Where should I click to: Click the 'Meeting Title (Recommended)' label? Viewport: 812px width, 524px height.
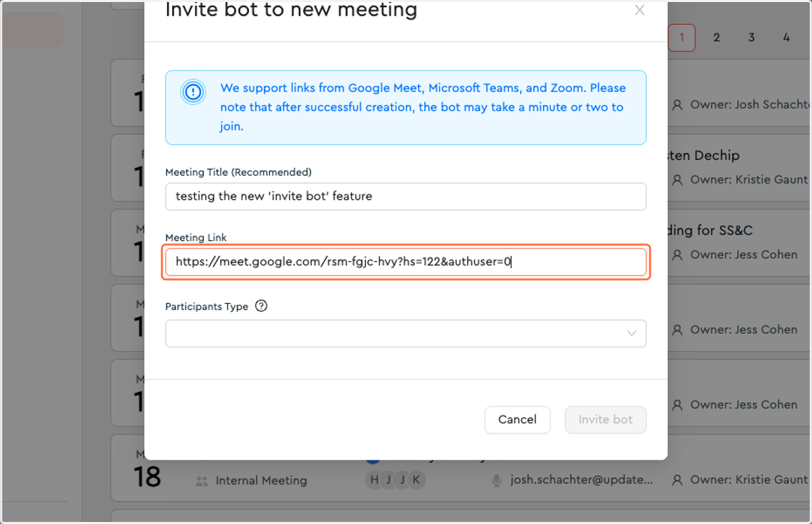(x=238, y=172)
